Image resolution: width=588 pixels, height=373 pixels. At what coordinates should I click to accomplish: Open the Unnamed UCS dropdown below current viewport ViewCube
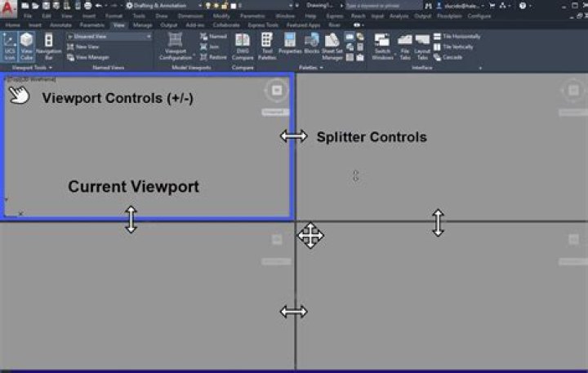(276, 112)
